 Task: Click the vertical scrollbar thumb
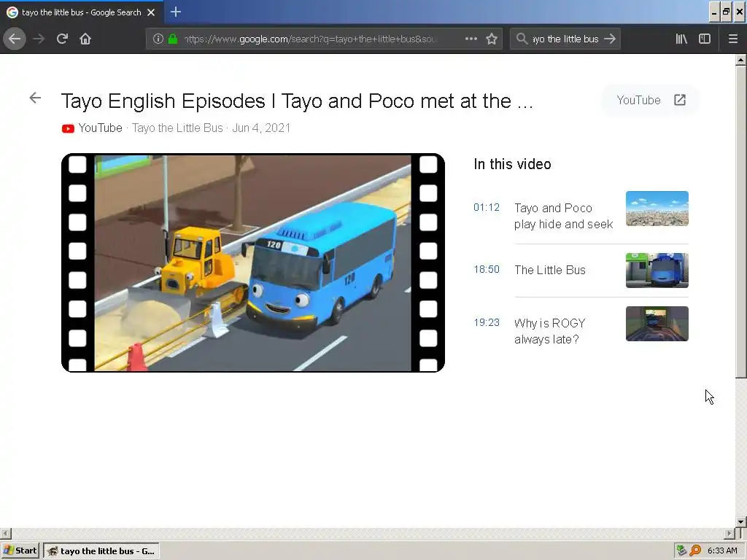coord(741,222)
